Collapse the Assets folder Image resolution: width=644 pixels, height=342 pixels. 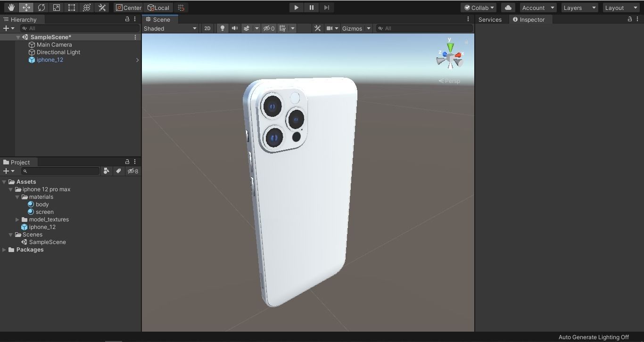point(4,182)
